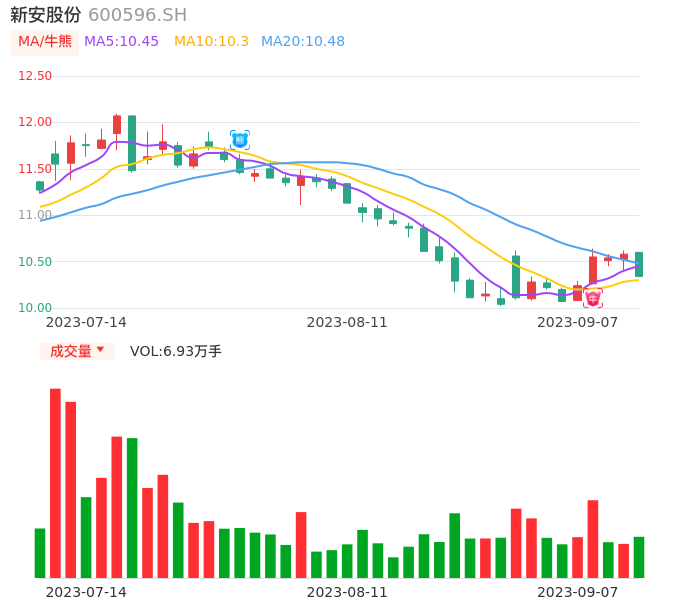Click the pink bull signal marker icon
Viewport: 686px width, 606px height.
tap(593, 299)
